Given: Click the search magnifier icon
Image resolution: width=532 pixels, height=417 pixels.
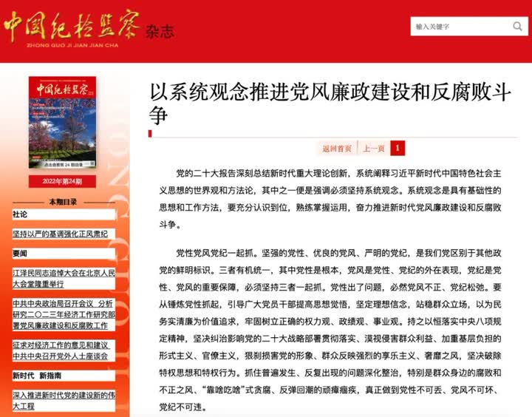Looking at the screenshot, I should (x=517, y=27).
